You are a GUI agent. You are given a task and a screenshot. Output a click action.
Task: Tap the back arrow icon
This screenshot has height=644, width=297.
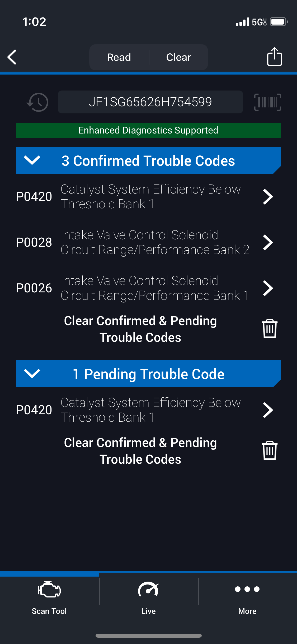coord(12,57)
